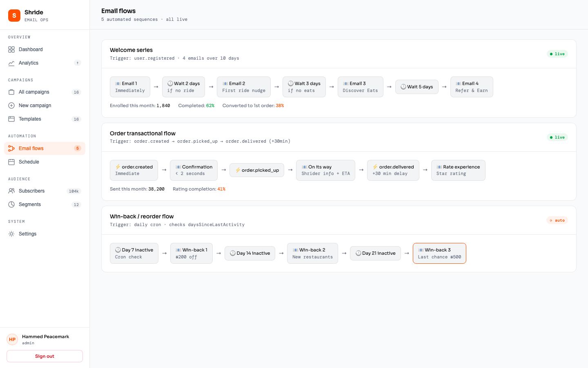Open the Settings gear icon

pyautogui.click(x=11, y=233)
